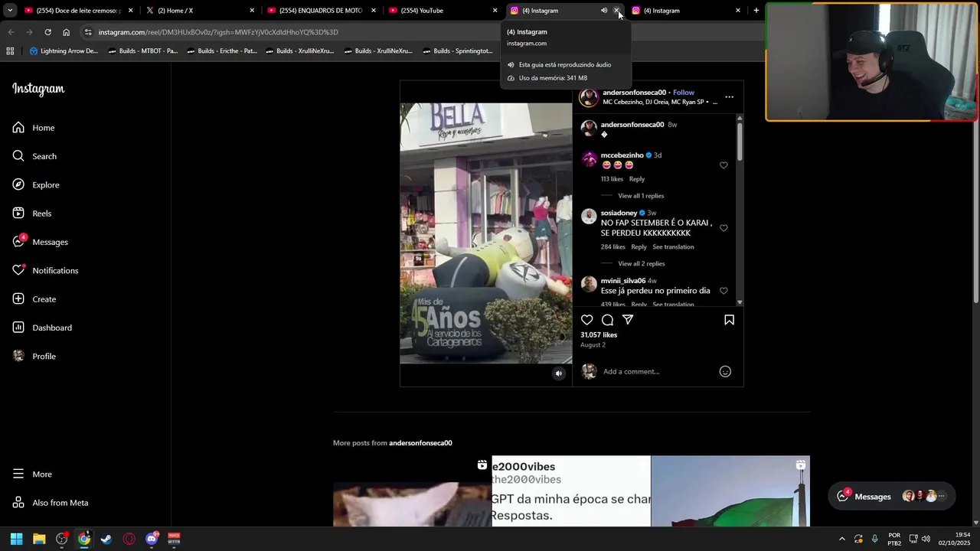Screen dimensions: 980x551
Task: Open Instagram Home in the sidebar
Action: tap(34, 128)
